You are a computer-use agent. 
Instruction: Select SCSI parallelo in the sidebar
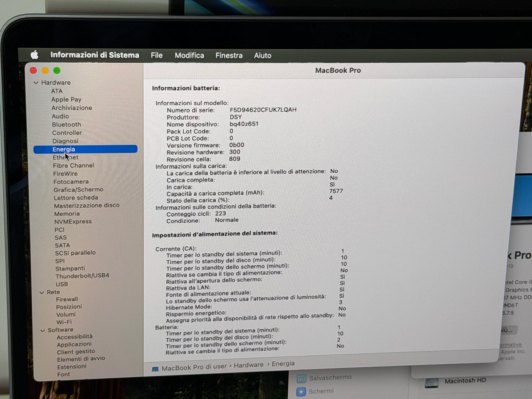tap(75, 253)
